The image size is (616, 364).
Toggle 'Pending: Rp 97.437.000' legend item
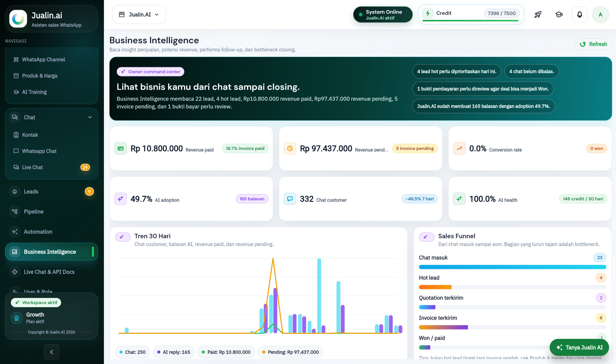click(291, 352)
